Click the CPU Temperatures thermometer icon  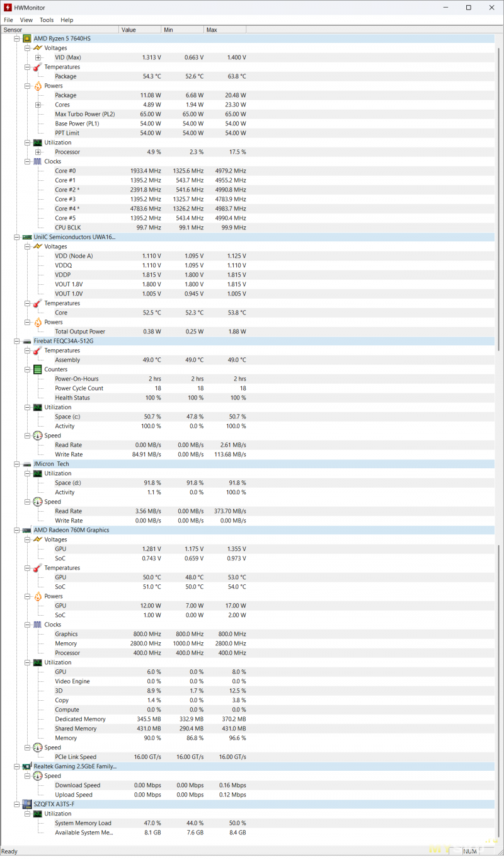(x=38, y=67)
